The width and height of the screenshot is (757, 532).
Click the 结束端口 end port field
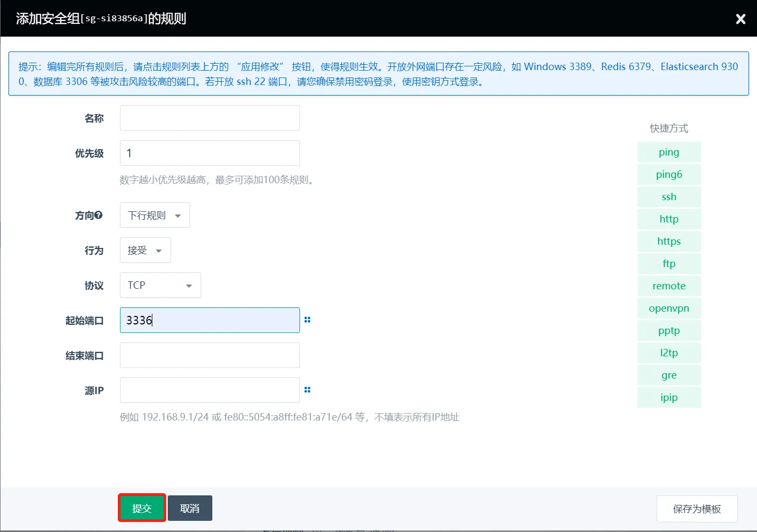[209, 355]
